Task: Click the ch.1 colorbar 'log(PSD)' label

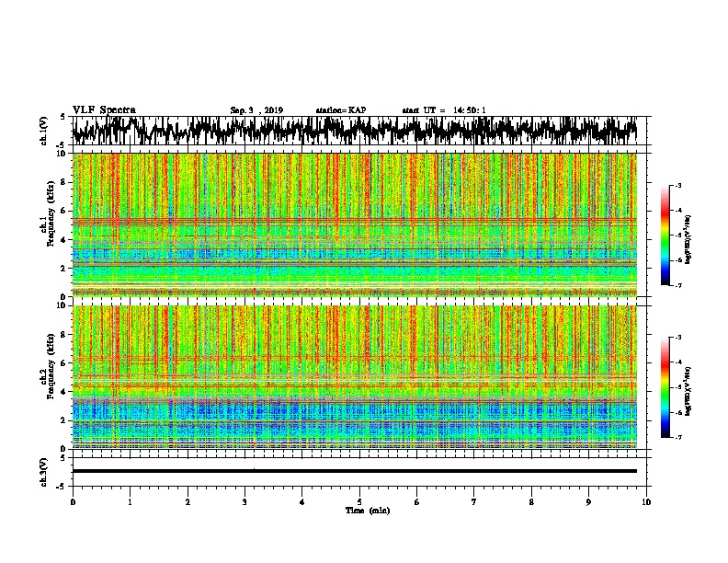Action: pyautogui.click(x=688, y=239)
